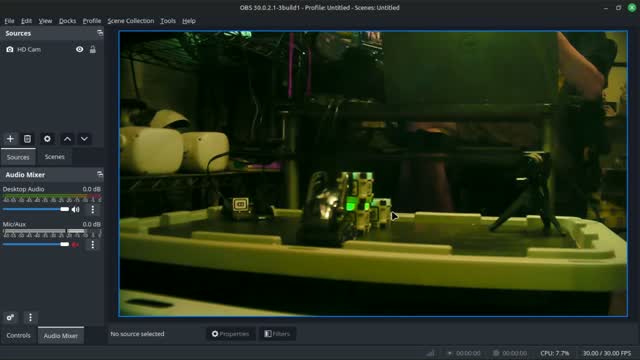640x360 pixels.
Task: Open Mic/Aux three-dot options menu
Action: pos(93,244)
